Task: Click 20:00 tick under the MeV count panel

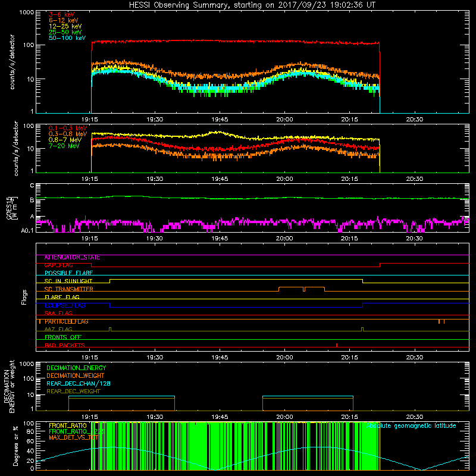Action: coord(284,179)
